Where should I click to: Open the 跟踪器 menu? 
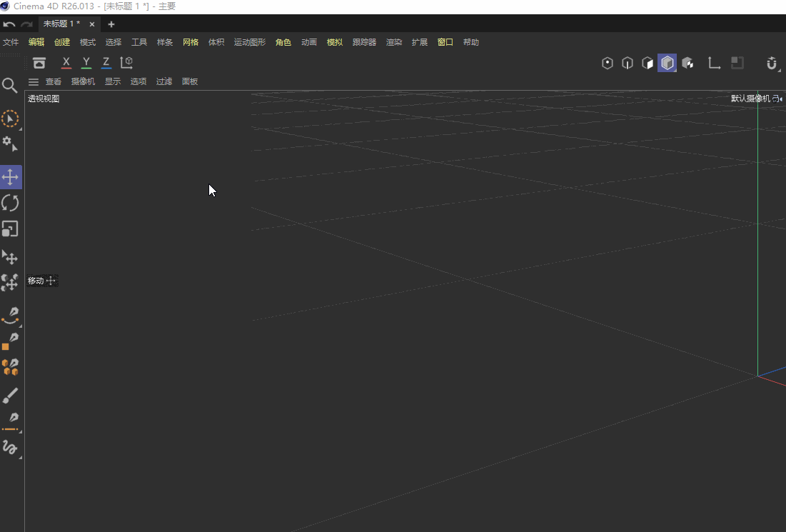[364, 42]
